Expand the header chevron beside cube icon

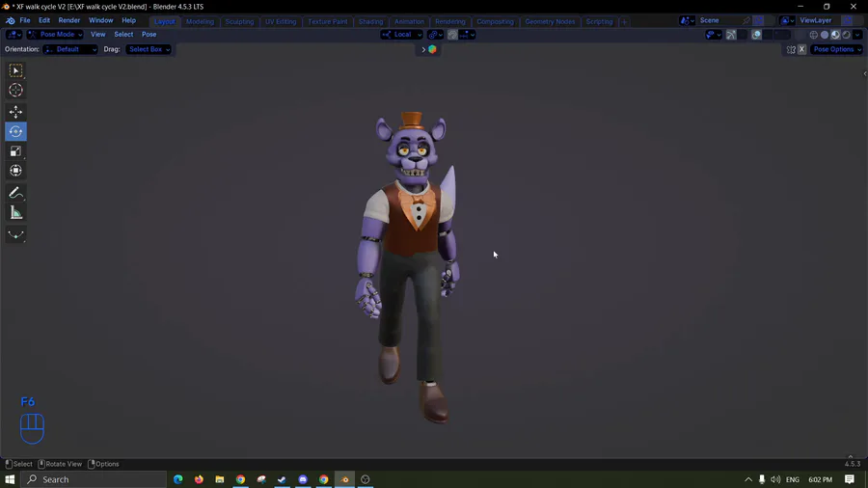pos(423,49)
